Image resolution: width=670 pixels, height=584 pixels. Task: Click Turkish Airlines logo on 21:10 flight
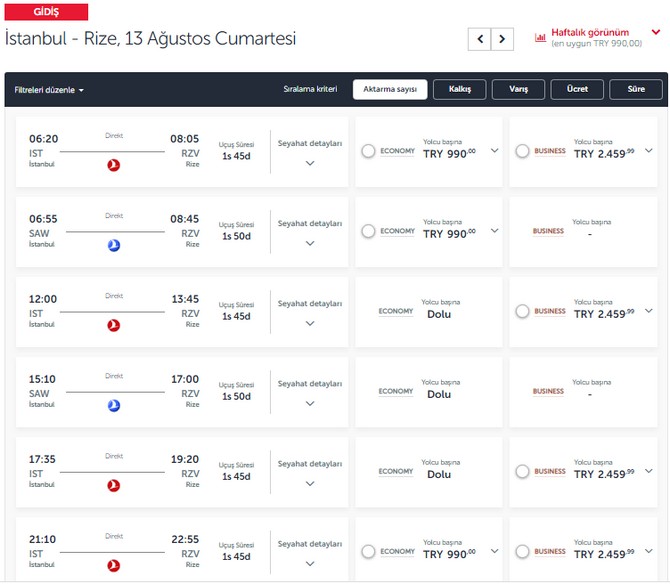[x=113, y=565]
